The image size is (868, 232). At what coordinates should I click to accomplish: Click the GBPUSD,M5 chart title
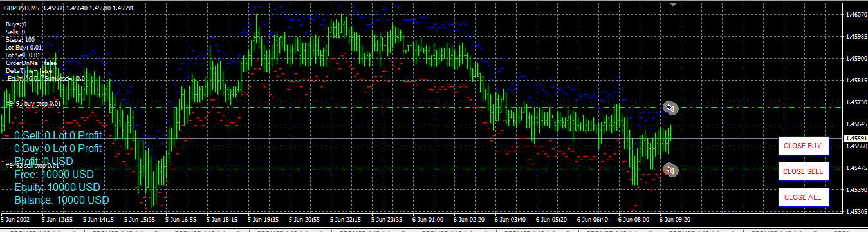tap(22, 8)
